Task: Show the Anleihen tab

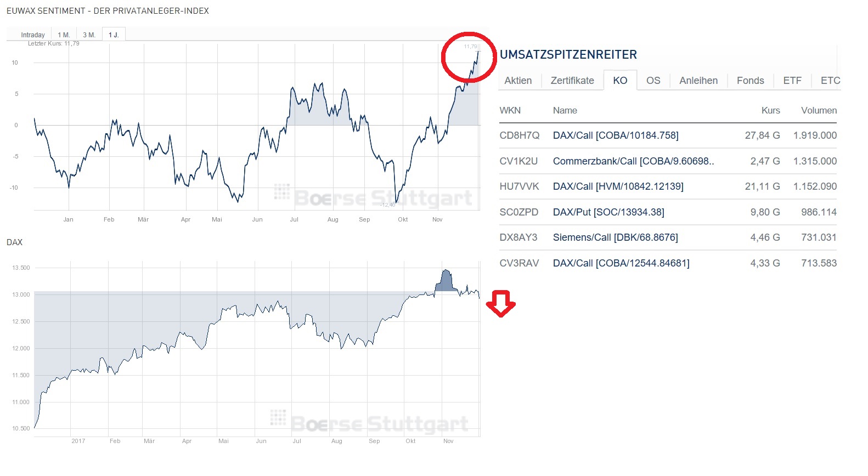Action: [698, 81]
